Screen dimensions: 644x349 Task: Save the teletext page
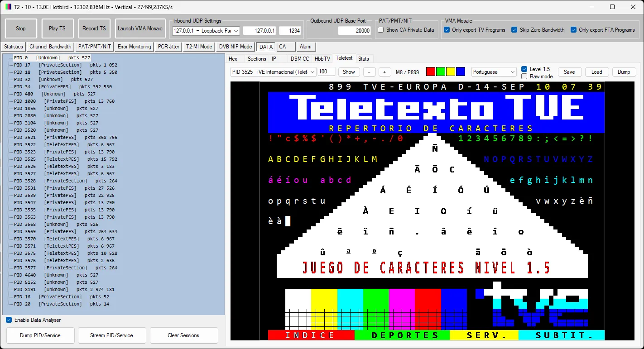(569, 72)
